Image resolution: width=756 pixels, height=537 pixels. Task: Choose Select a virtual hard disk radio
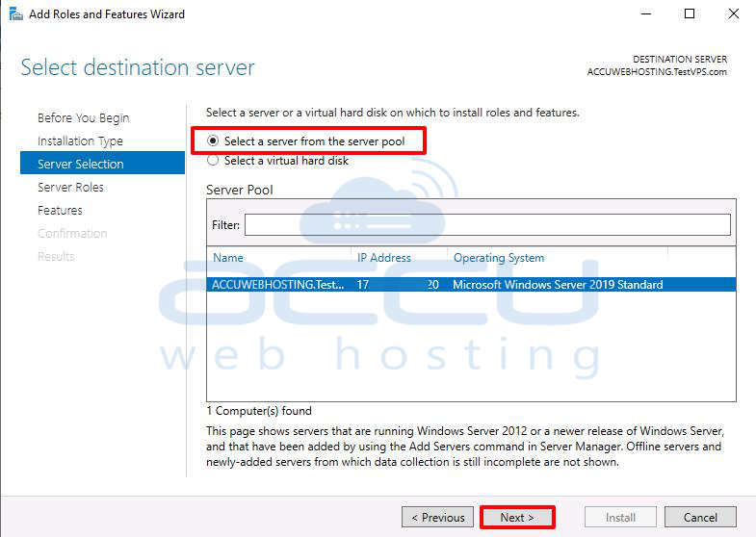click(x=213, y=161)
